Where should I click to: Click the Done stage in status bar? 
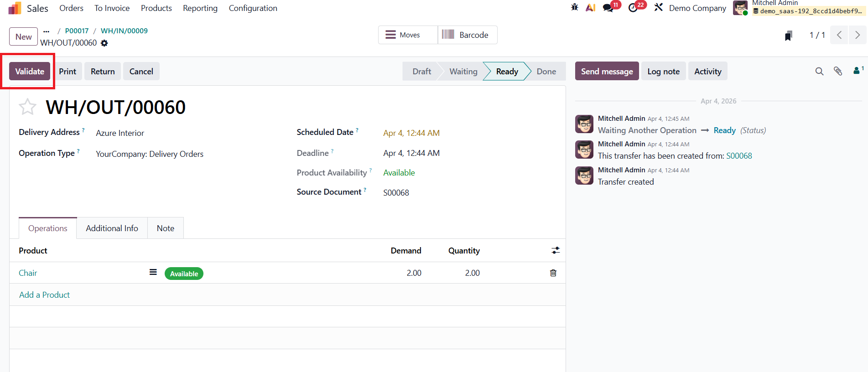546,72
